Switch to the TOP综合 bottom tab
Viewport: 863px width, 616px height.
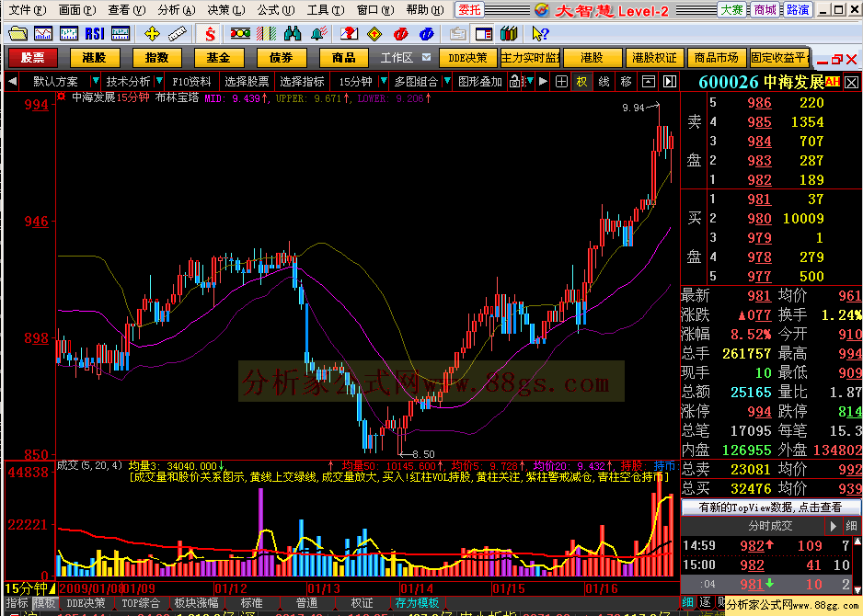tap(141, 603)
